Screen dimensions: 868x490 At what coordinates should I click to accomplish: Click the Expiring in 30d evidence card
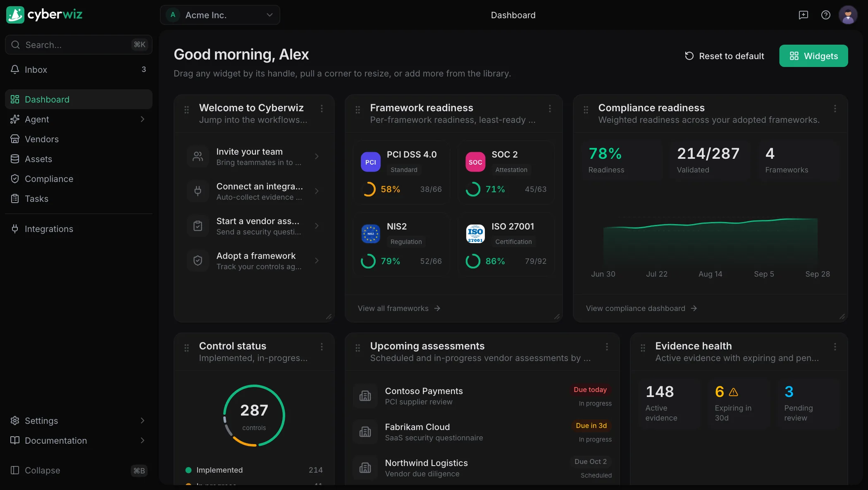(739, 404)
